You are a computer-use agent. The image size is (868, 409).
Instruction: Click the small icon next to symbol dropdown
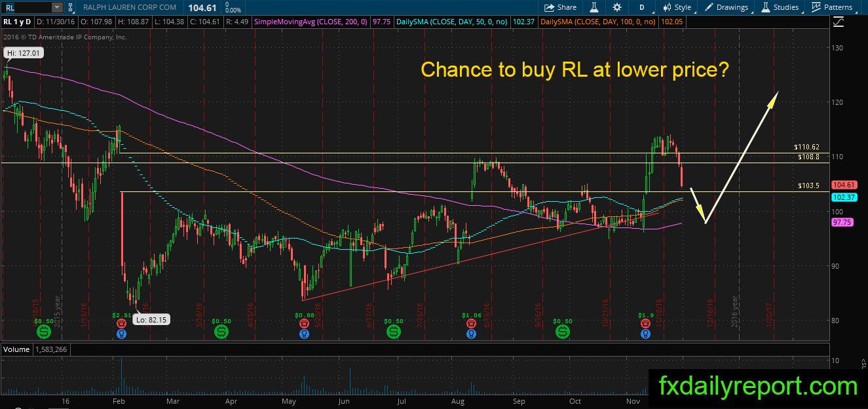[71, 7]
